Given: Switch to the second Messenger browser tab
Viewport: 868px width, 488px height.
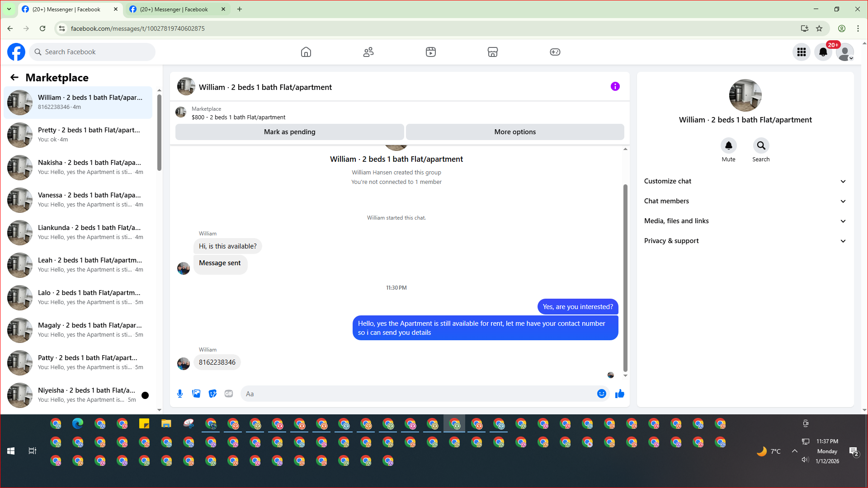Looking at the screenshot, I should [174, 9].
